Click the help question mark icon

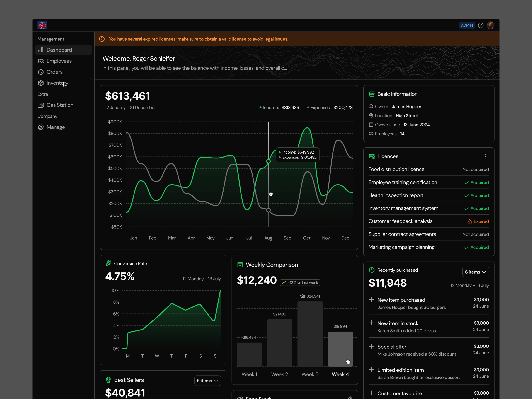[480, 25]
